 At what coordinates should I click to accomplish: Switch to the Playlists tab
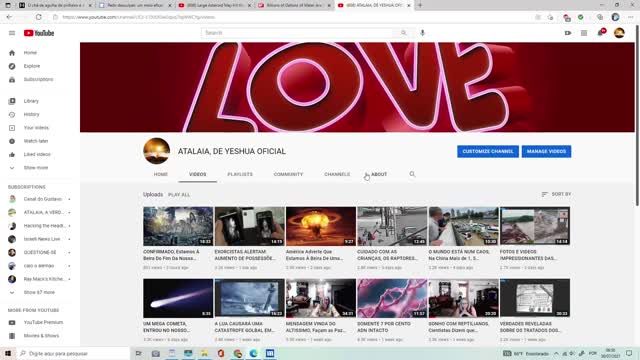240,174
